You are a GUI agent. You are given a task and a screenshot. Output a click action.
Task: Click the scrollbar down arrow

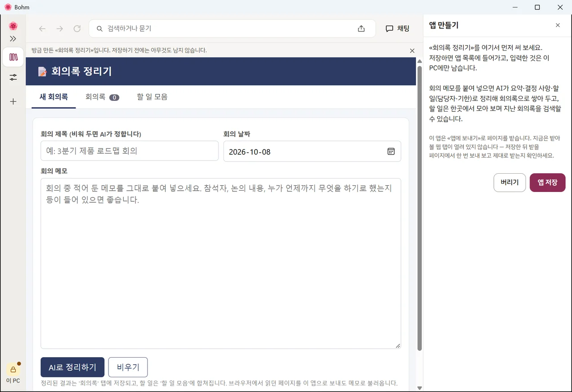tap(420, 388)
